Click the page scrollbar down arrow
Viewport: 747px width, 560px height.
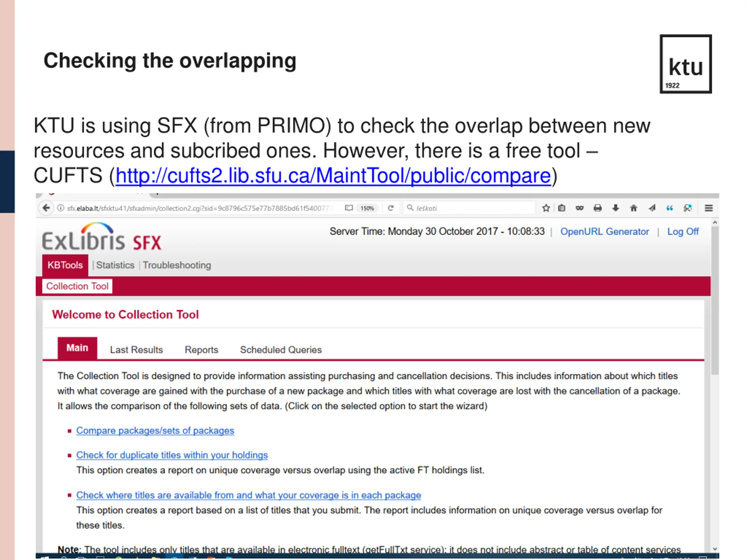(715, 549)
